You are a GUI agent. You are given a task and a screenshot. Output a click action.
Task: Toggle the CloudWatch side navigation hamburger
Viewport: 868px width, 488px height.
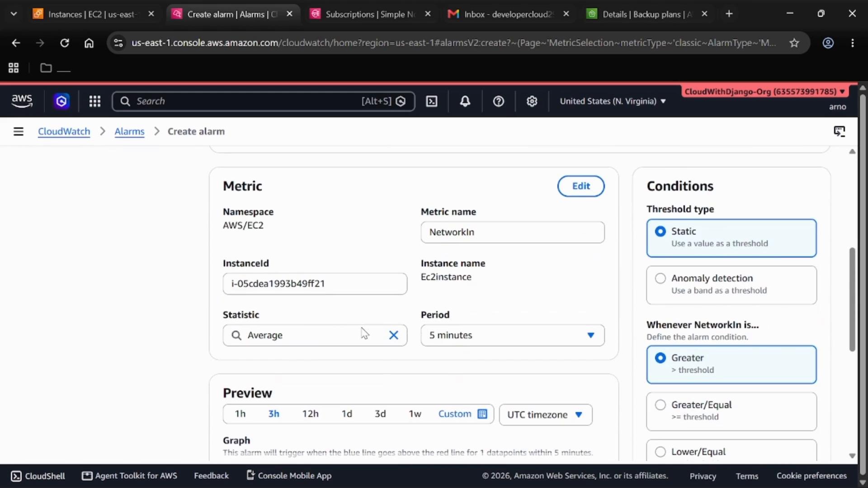19,131
